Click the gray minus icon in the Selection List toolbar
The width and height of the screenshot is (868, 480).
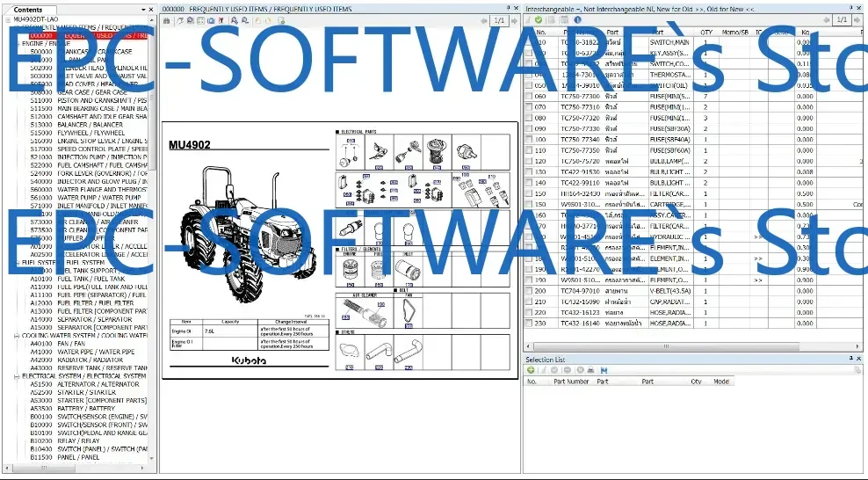pos(567,370)
